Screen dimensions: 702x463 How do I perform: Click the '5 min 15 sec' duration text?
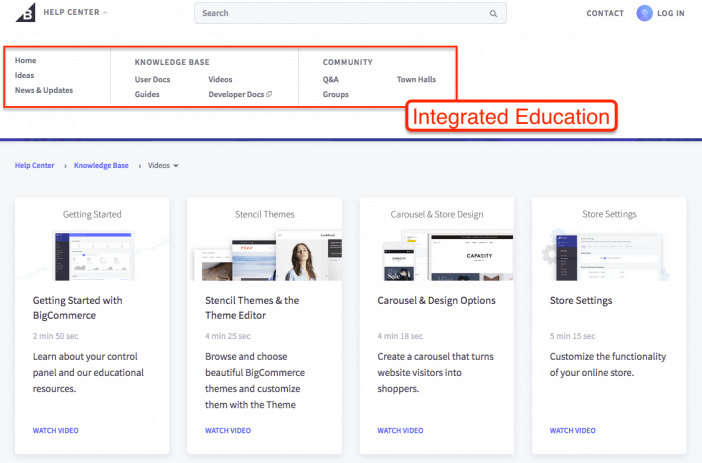pos(573,336)
